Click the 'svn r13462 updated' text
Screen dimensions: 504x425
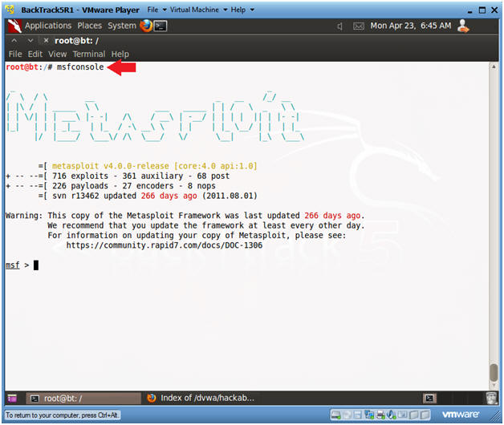(x=94, y=196)
